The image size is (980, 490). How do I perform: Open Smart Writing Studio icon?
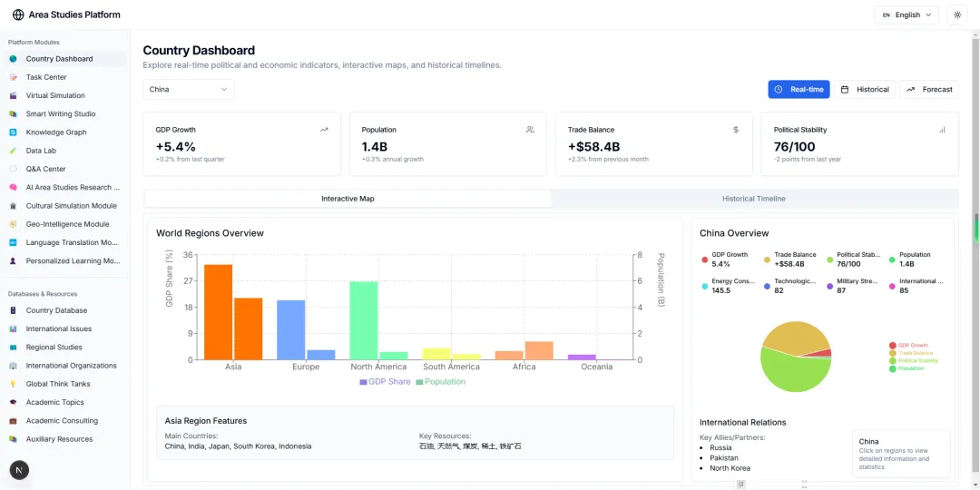[14, 114]
